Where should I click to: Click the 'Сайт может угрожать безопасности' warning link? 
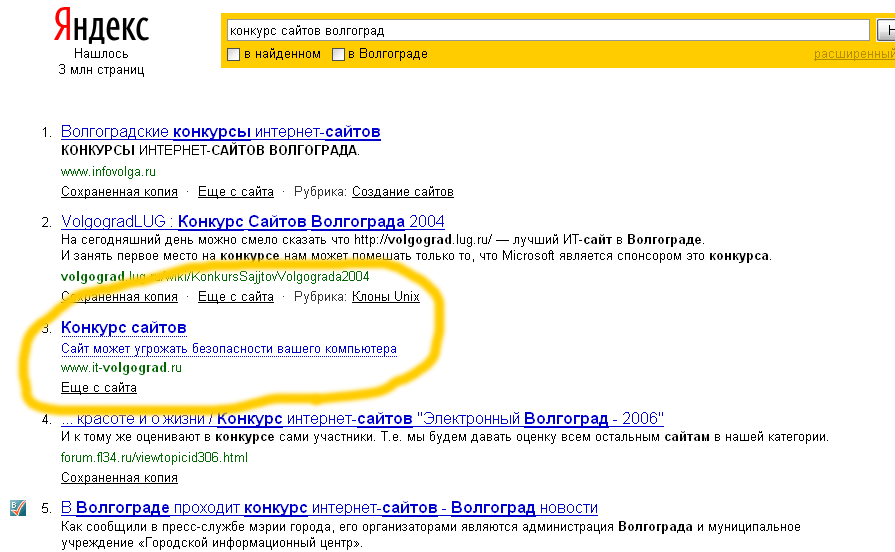(228, 349)
